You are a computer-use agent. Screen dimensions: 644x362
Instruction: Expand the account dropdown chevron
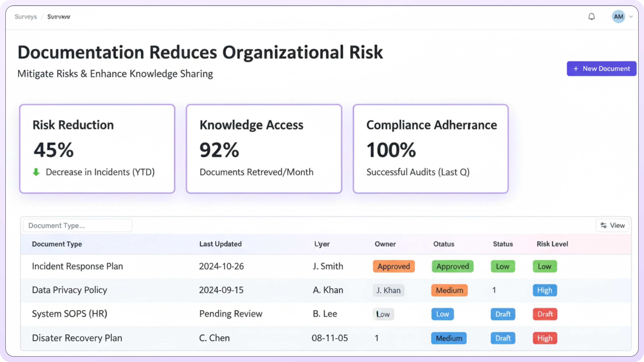(x=631, y=17)
